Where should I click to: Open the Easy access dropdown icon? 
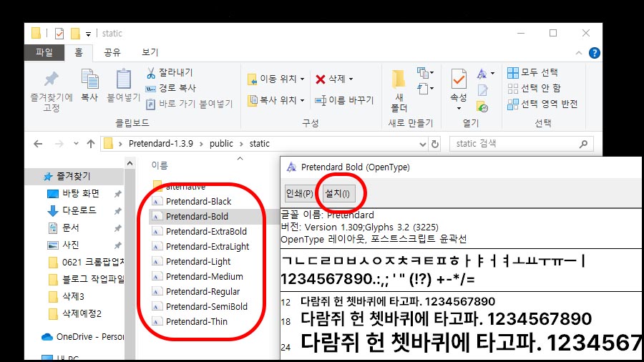(x=425, y=89)
